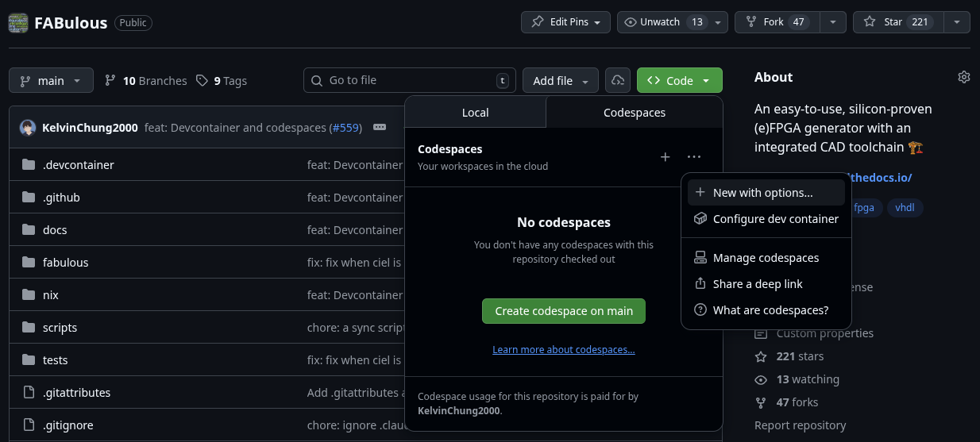
Task: Choose New with options... menu item
Action: coord(766,192)
